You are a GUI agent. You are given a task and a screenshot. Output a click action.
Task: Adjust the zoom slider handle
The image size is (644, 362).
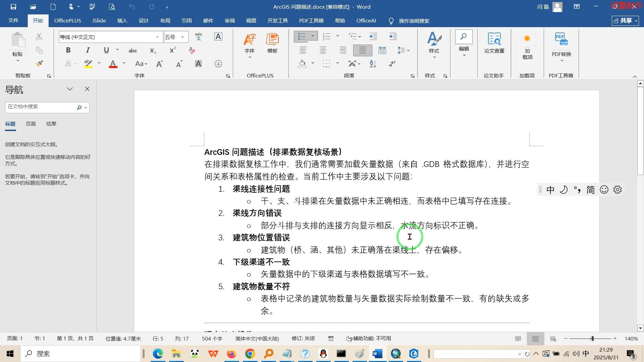(592, 339)
